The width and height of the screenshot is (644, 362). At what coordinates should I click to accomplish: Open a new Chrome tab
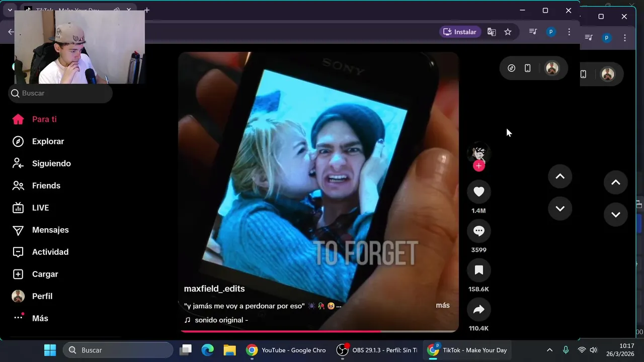coord(146,10)
